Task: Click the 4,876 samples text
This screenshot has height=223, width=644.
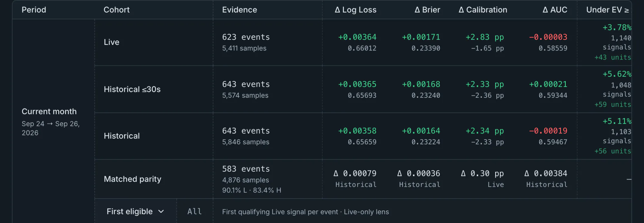Action: coord(245,180)
